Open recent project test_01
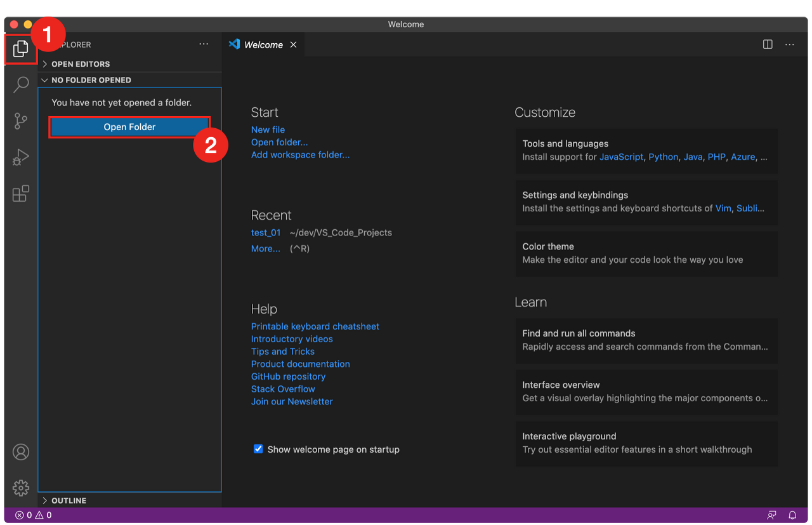The width and height of the screenshot is (812, 525). click(x=266, y=232)
